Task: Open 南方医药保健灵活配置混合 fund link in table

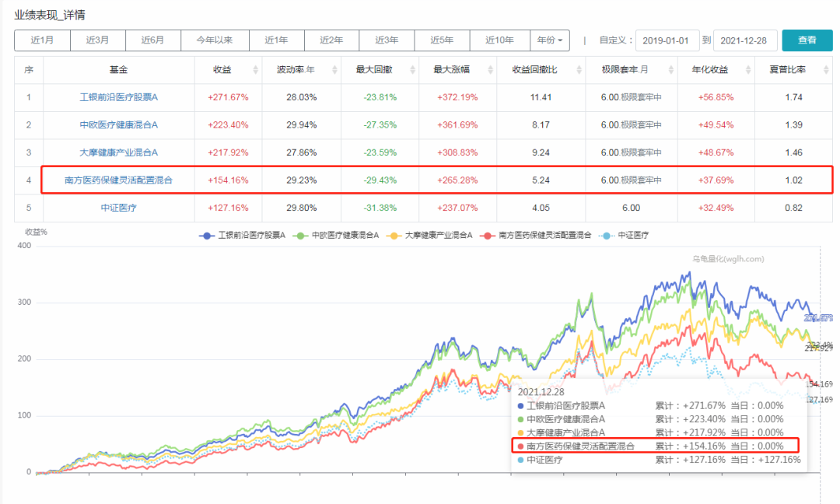Action: [x=119, y=180]
